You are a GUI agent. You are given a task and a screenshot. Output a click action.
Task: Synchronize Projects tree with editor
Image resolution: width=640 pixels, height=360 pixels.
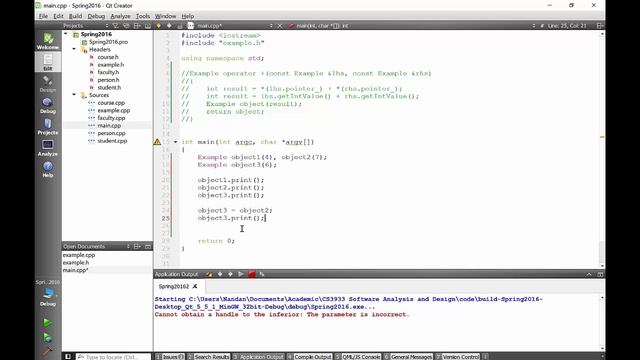click(126, 26)
